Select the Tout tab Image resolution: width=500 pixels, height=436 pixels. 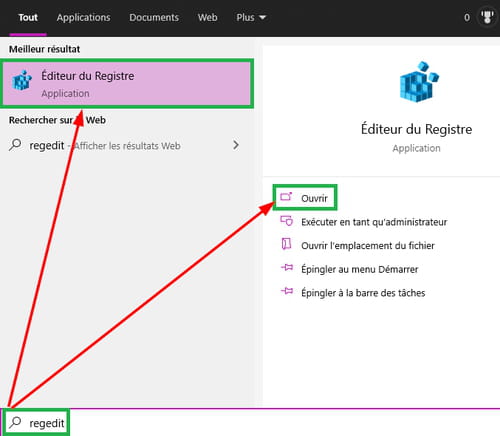point(28,17)
